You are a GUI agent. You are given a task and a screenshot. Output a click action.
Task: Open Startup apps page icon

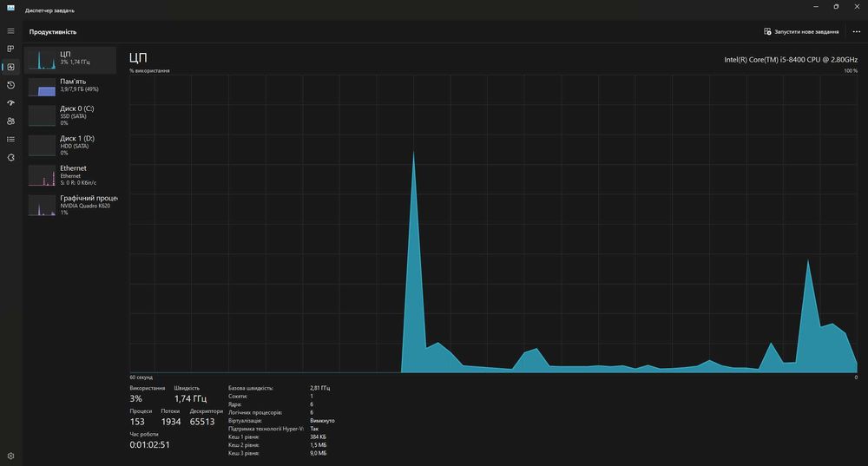click(x=10, y=103)
